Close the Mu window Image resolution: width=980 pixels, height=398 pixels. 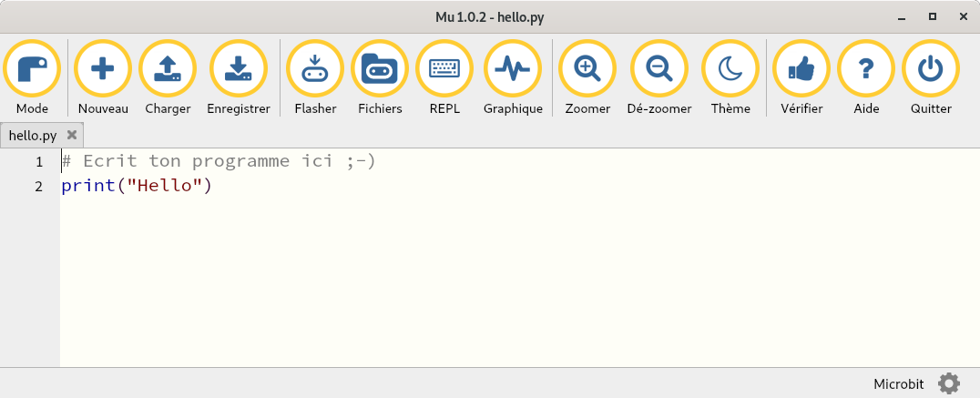[963, 17]
